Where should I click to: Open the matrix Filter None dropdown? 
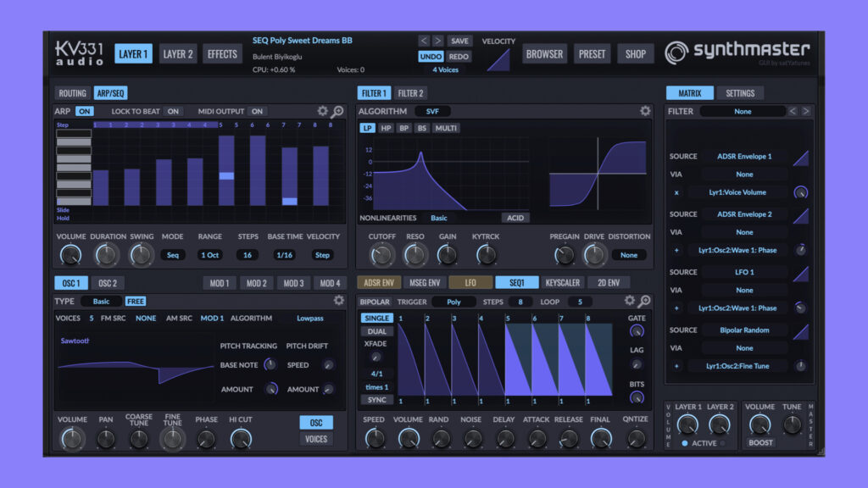pos(743,111)
